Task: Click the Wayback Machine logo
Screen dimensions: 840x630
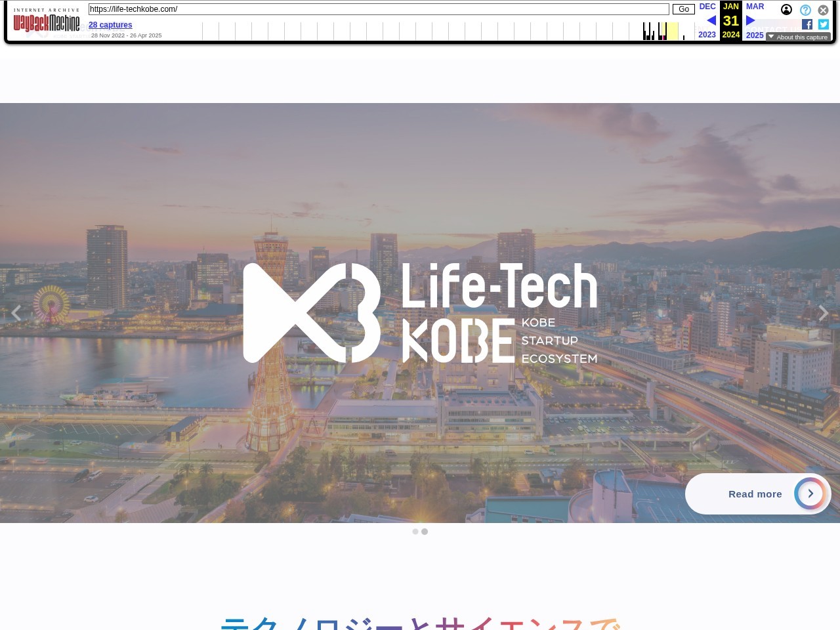Action: (47, 24)
